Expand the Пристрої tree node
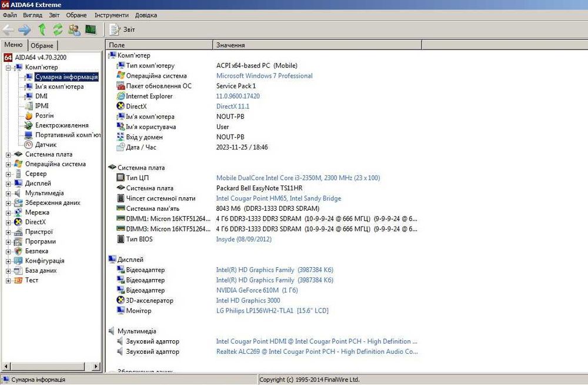 pyautogui.click(x=8, y=232)
